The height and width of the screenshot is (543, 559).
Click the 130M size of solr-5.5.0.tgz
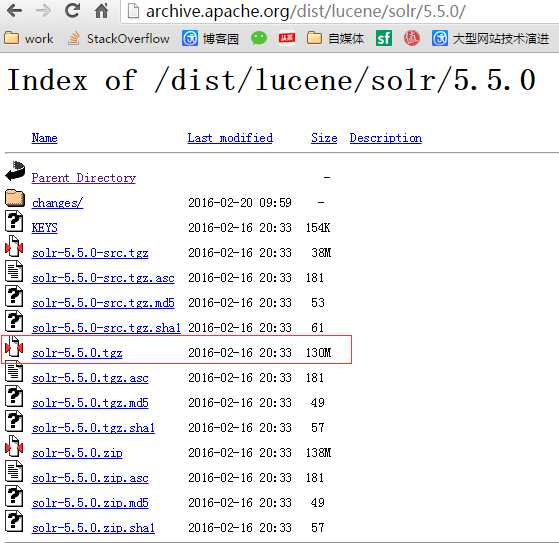(x=318, y=353)
